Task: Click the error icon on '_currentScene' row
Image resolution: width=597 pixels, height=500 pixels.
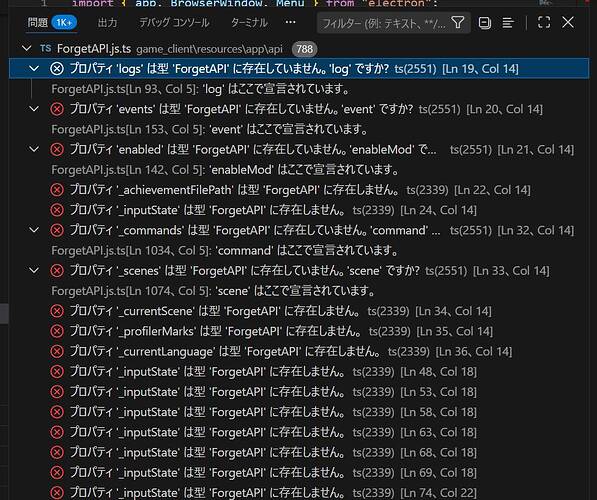Action: click(x=57, y=311)
